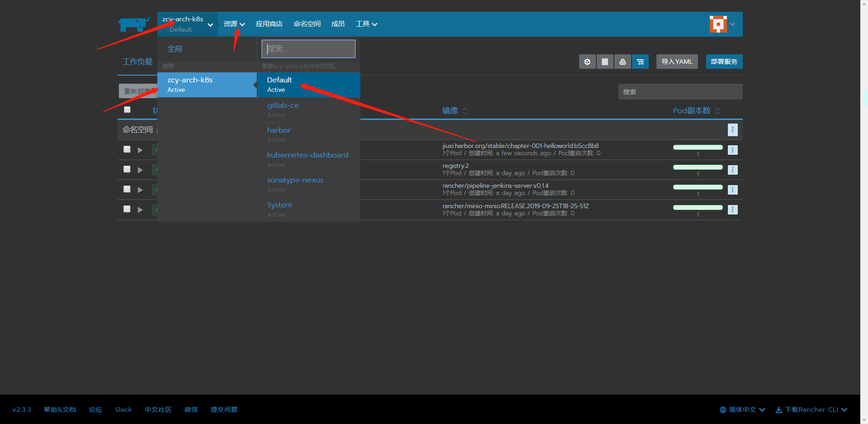Image resolution: width=868 pixels, height=424 pixels.
Task: Open the 下载Rancher CLI dropdown
Action: 816,410
